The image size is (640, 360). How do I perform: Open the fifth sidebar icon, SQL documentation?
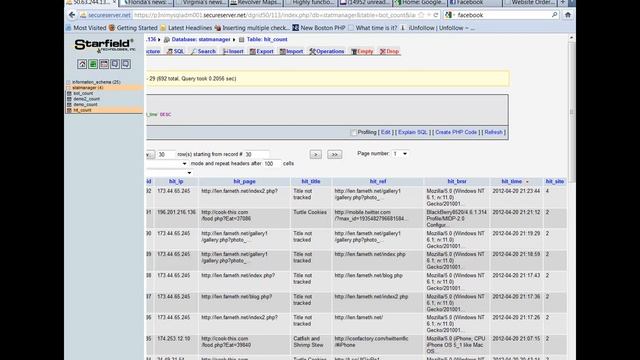126,64
